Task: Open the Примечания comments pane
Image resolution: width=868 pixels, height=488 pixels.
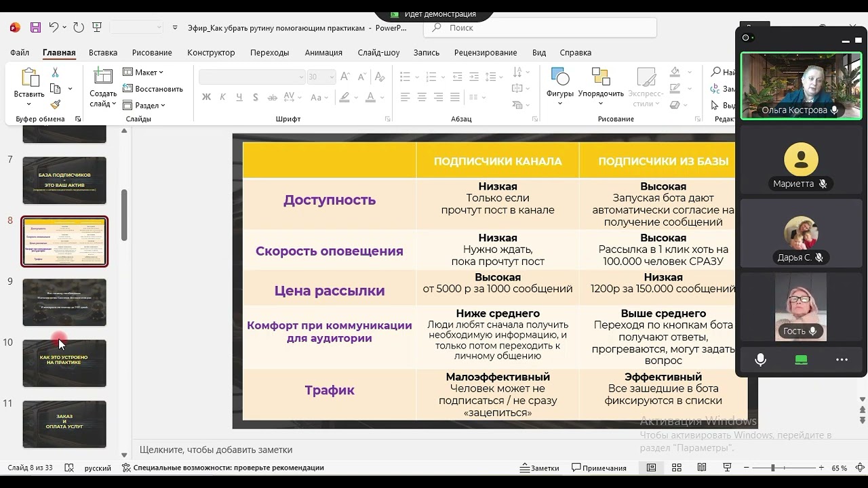Action: pos(599,468)
